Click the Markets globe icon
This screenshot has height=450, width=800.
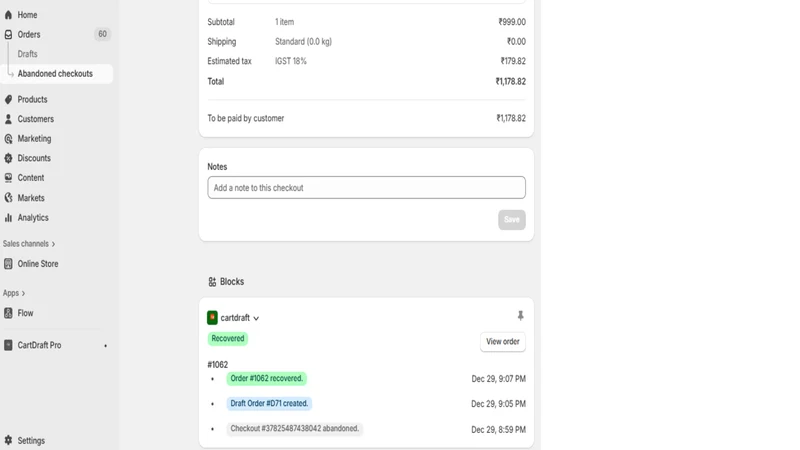pyautogui.click(x=8, y=197)
